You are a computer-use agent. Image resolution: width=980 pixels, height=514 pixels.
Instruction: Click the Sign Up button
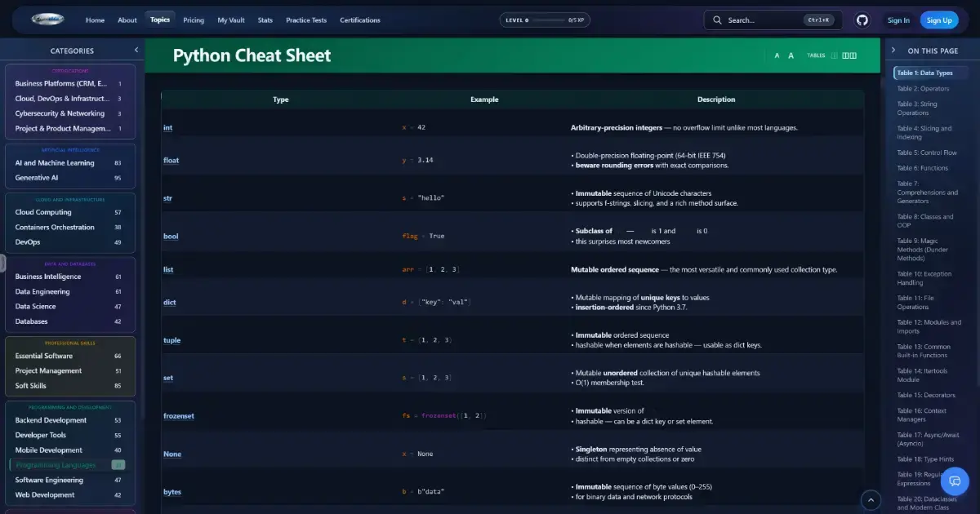[x=939, y=20]
